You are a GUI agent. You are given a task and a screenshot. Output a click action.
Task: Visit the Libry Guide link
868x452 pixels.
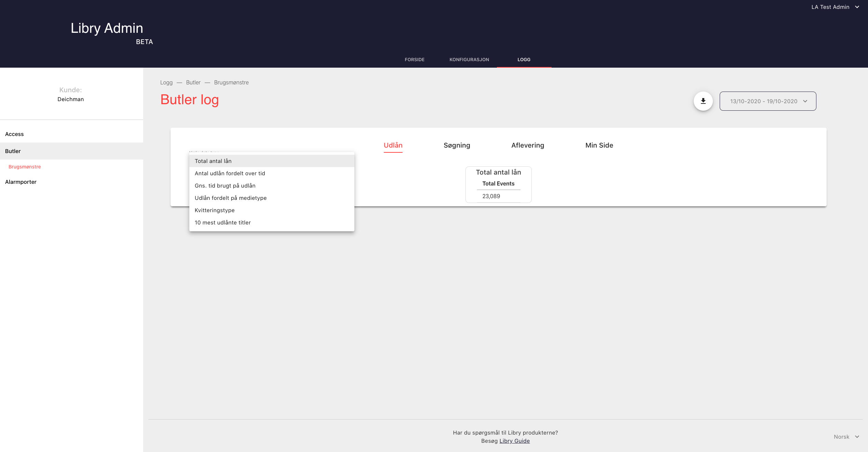pos(514,441)
